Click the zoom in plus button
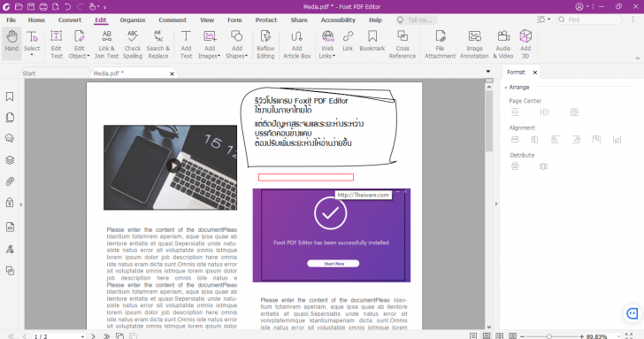The image size is (644, 339). [x=581, y=336]
